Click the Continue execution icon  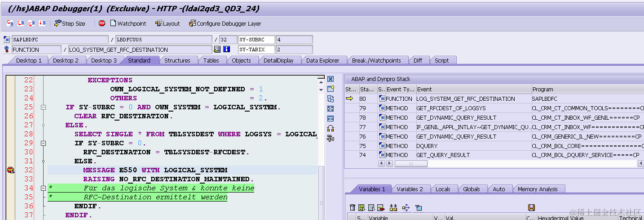click(x=42, y=23)
